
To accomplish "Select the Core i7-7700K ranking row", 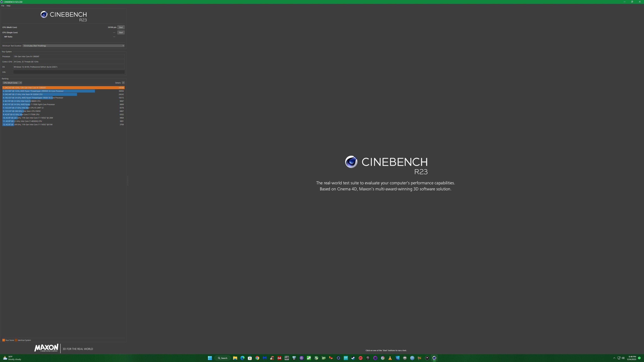I will click(63, 114).
